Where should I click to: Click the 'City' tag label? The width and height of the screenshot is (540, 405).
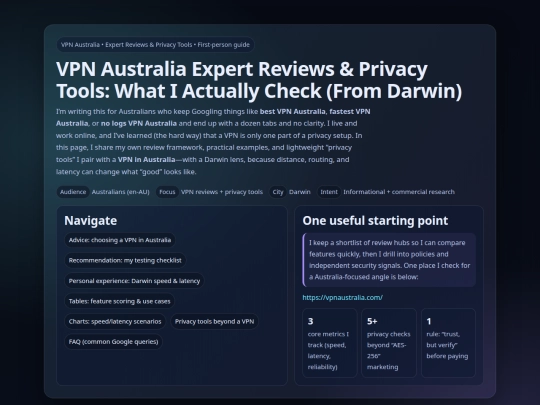coord(278,192)
